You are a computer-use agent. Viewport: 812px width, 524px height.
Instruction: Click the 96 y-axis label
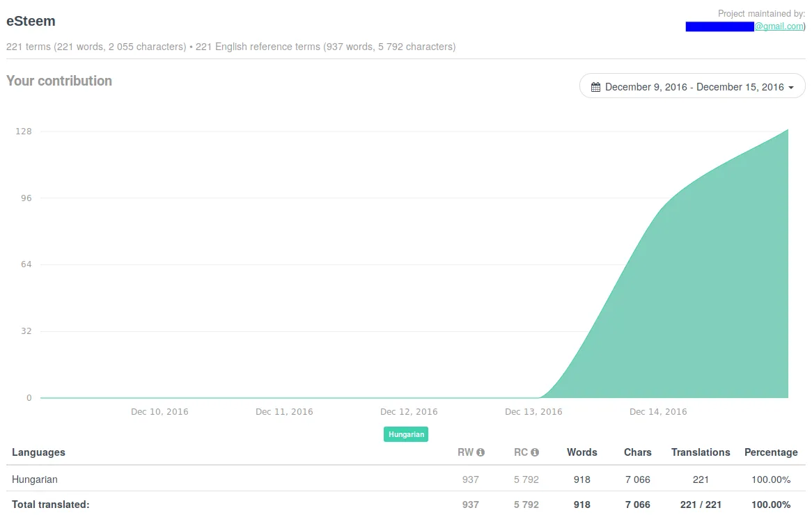pyautogui.click(x=26, y=198)
